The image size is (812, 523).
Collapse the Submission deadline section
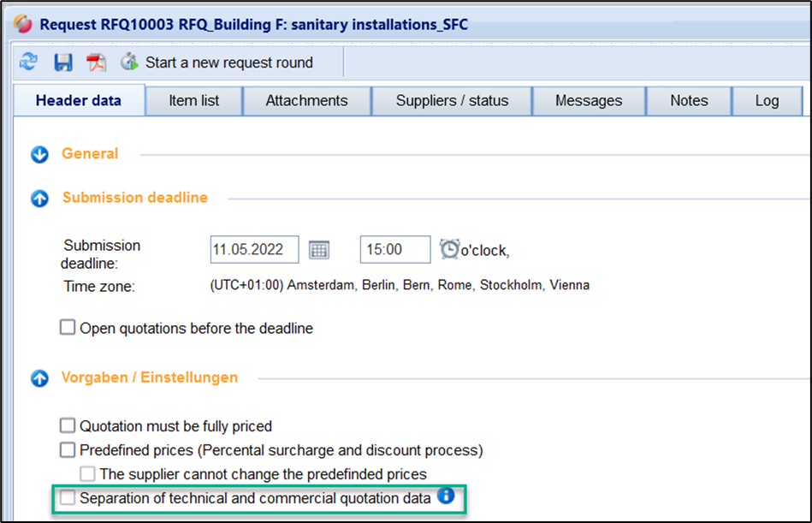pyautogui.click(x=39, y=199)
